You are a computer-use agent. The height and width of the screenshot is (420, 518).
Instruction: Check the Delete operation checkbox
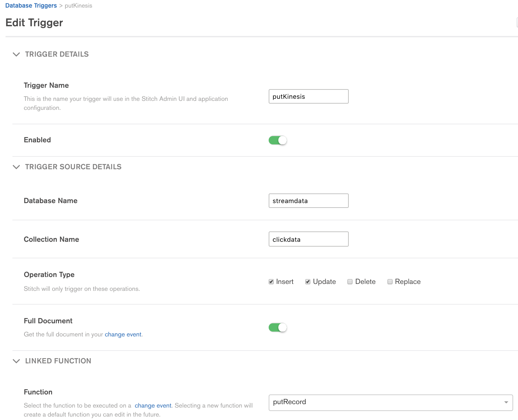350,282
